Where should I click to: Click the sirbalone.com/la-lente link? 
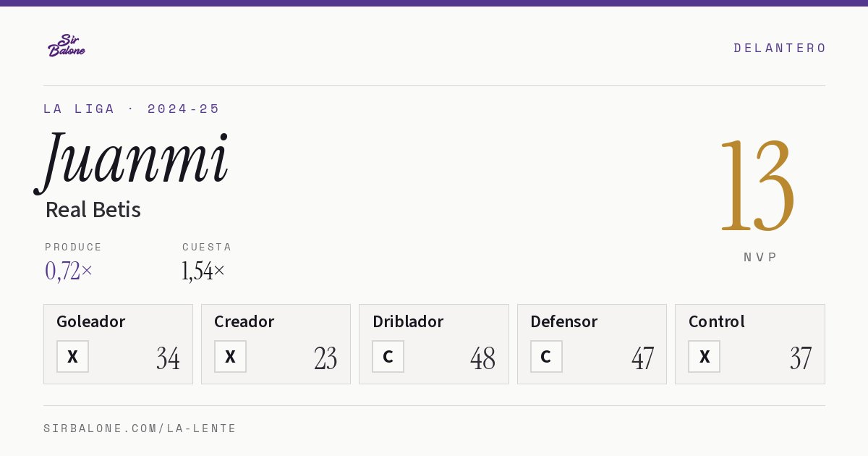[140, 428]
